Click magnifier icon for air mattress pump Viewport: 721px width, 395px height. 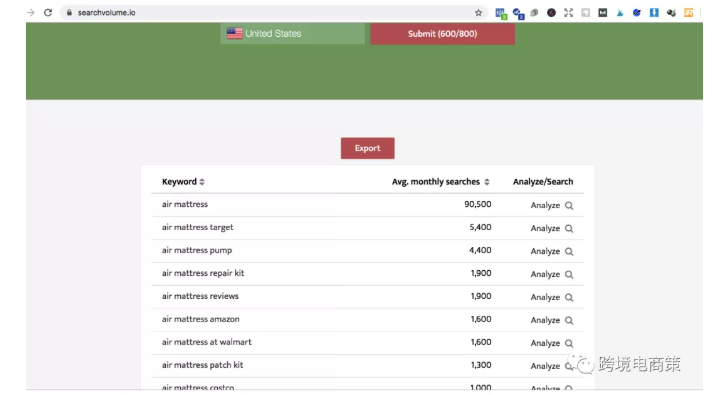pos(569,252)
